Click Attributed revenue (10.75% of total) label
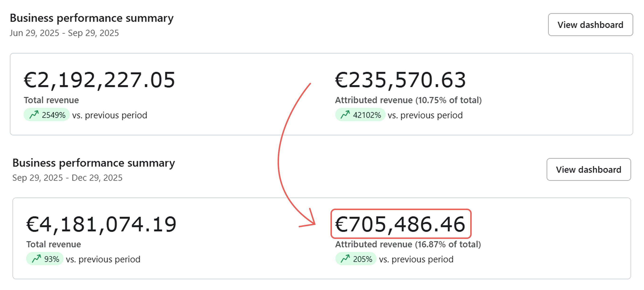The height and width of the screenshot is (290, 644). (408, 100)
